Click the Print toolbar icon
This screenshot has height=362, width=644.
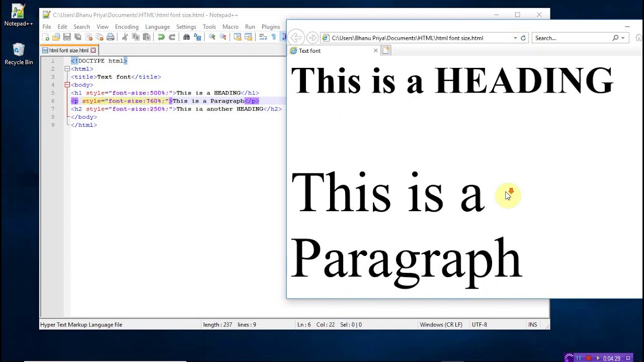tap(111, 37)
